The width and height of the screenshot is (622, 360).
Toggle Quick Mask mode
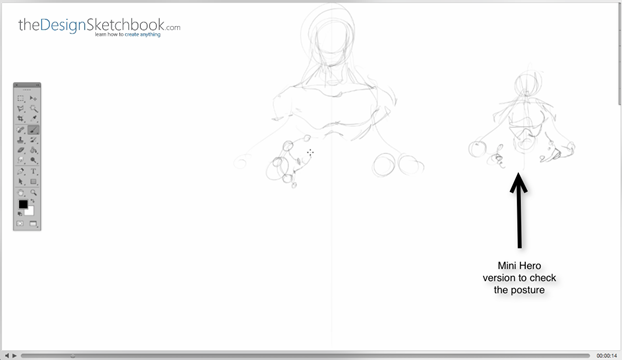[x=20, y=224]
